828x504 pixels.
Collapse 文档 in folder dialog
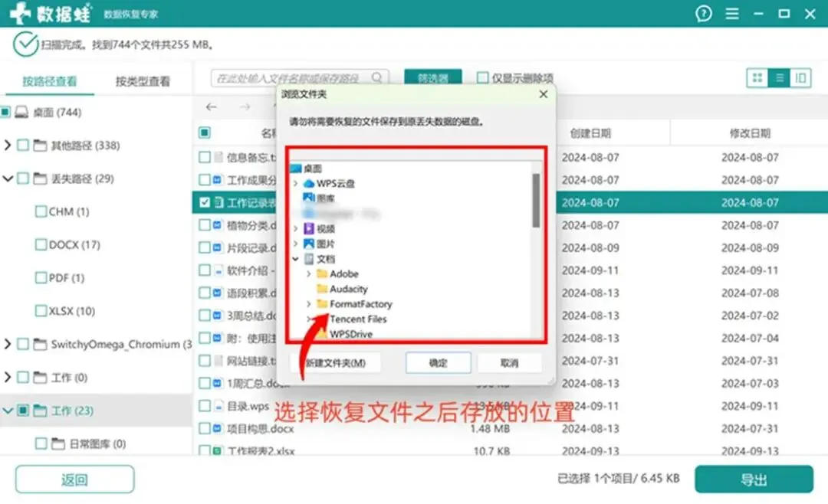[x=296, y=259]
